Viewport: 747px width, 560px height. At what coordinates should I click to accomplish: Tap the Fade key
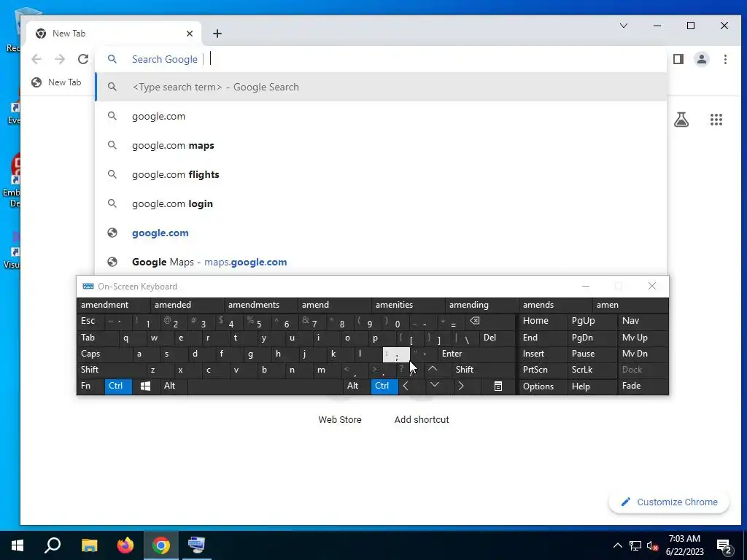643,386
